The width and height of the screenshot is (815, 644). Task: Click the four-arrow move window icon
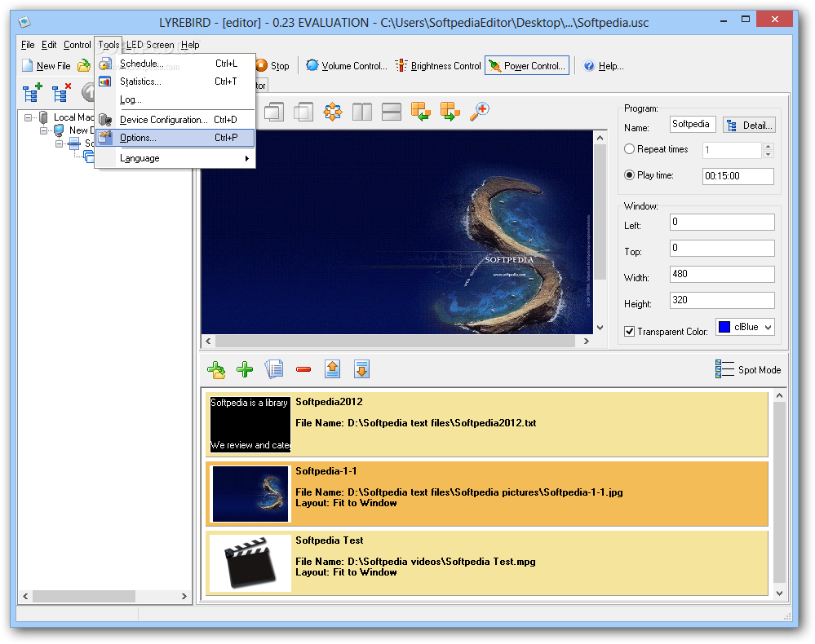pos(333,111)
